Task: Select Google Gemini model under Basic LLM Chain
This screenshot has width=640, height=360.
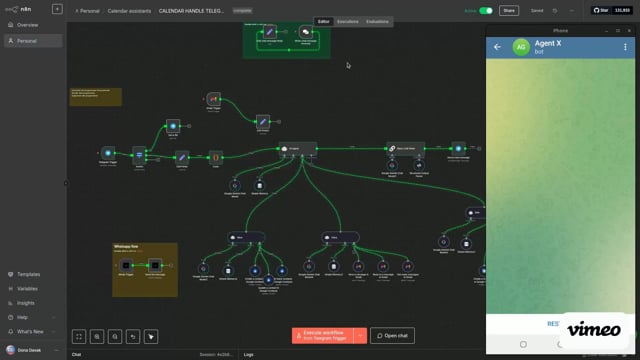Action: click(x=392, y=165)
